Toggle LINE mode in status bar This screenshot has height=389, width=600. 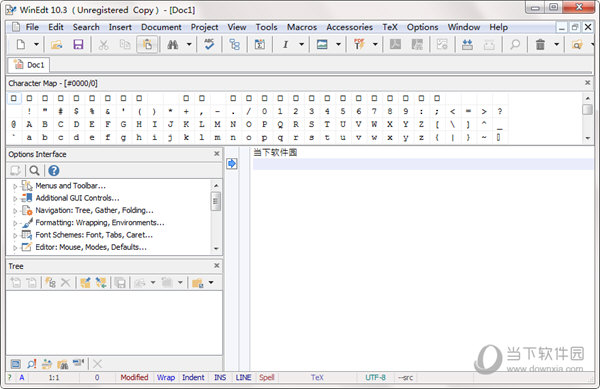click(243, 378)
